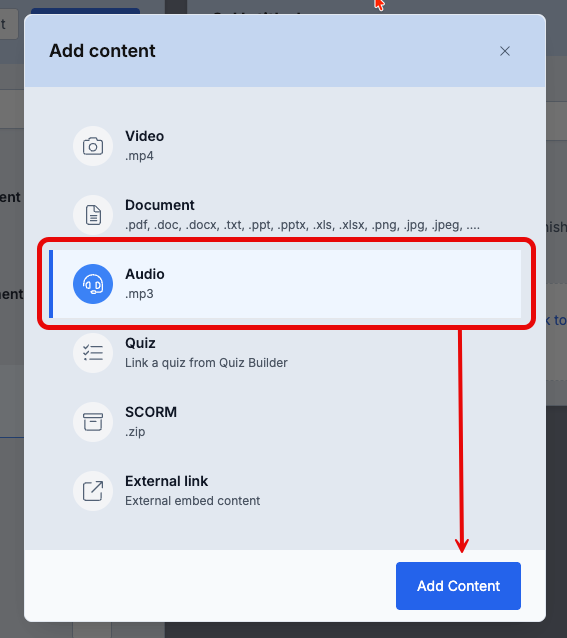Pick the Document option title
This screenshot has height=638, width=567.
(160, 205)
